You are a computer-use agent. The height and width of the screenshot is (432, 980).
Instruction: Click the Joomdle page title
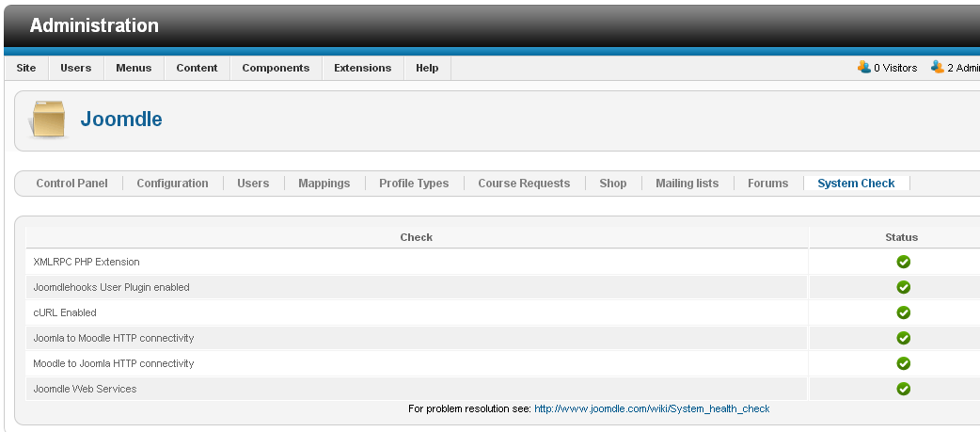[121, 120]
